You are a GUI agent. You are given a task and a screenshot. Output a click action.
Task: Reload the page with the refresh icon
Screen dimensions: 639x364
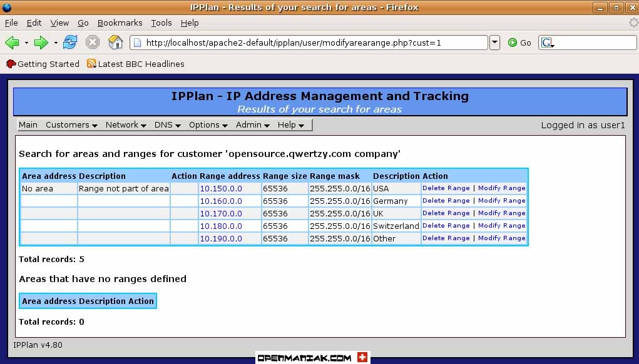coord(70,42)
